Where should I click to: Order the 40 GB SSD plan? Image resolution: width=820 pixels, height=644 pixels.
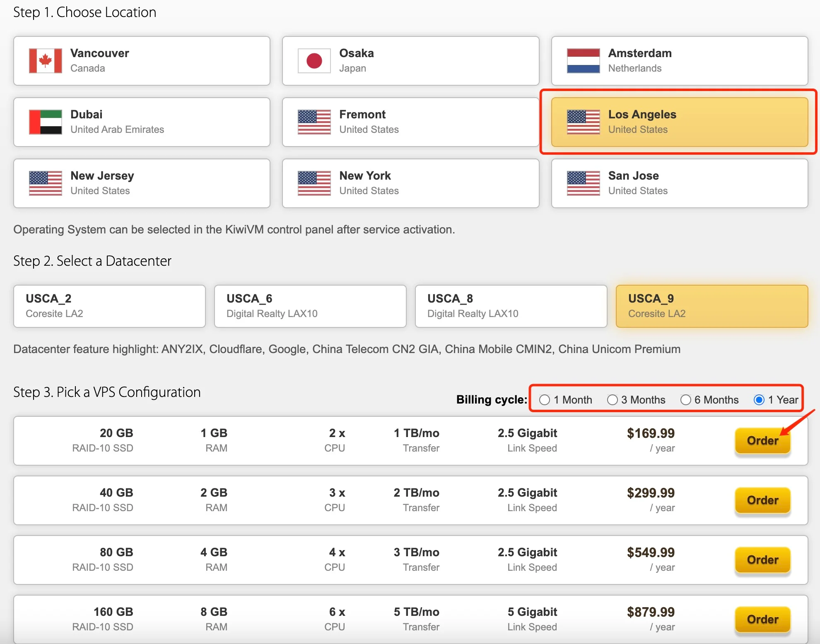click(762, 500)
